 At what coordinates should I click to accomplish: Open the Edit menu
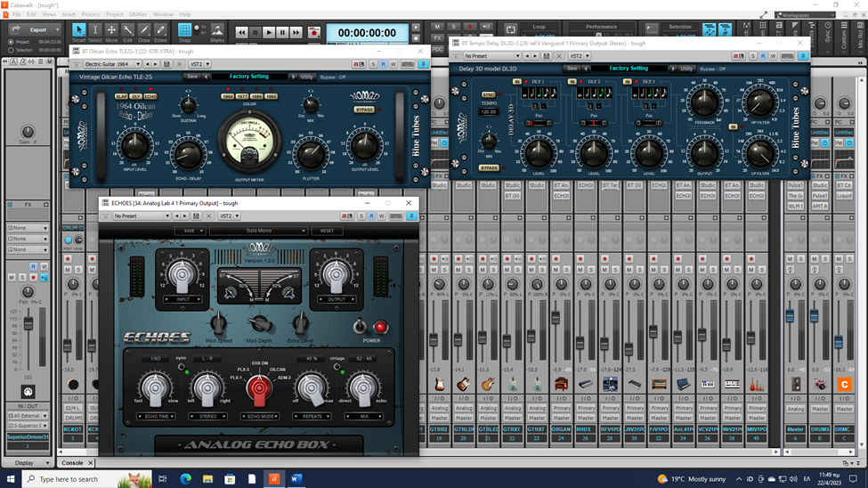31,14
